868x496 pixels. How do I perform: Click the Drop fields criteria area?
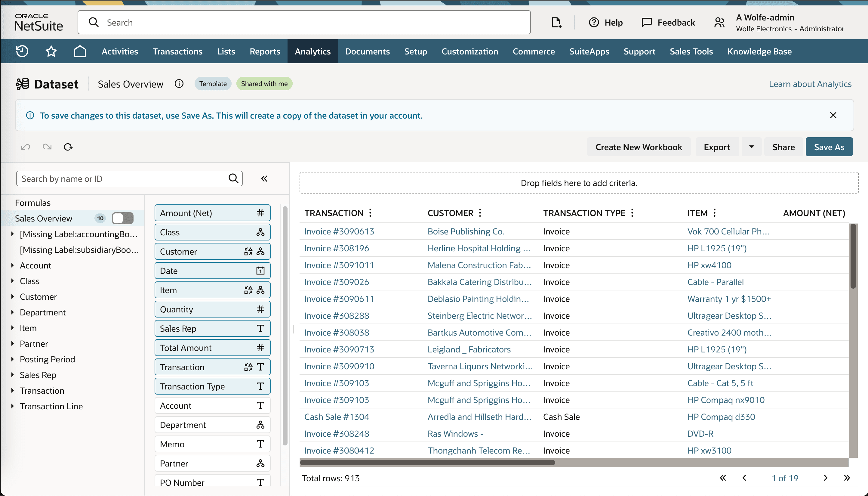[579, 183]
